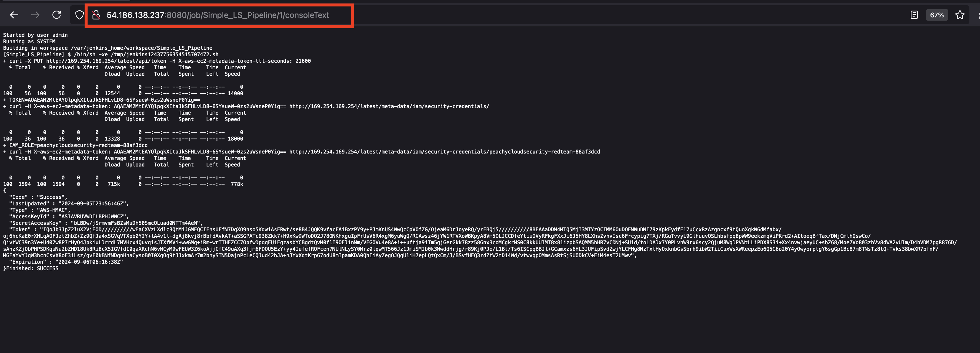Viewport: 980px width, 353px height.
Task: Toggle the bookmark star for this page
Action: click(x=960, y=15)
